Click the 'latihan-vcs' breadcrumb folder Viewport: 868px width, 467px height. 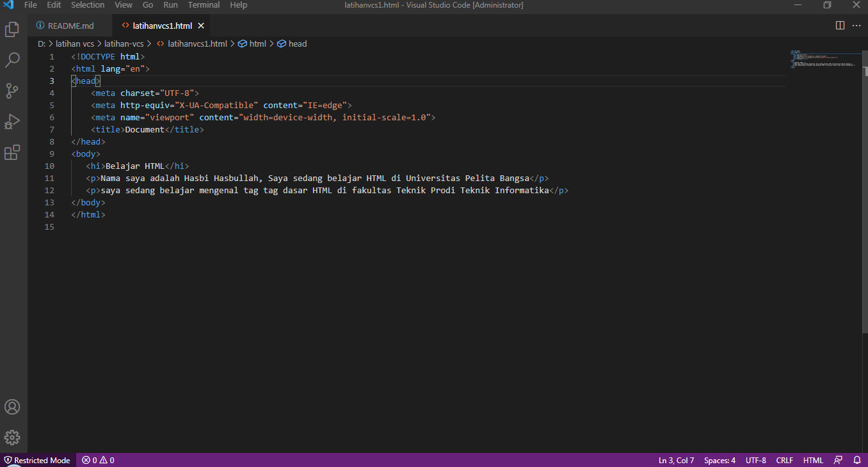(124, 44)
